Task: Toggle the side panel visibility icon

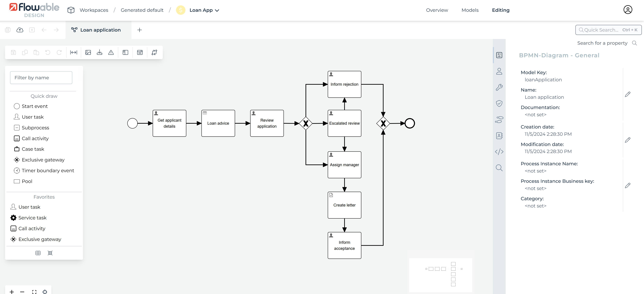Action: coord(125,52)
